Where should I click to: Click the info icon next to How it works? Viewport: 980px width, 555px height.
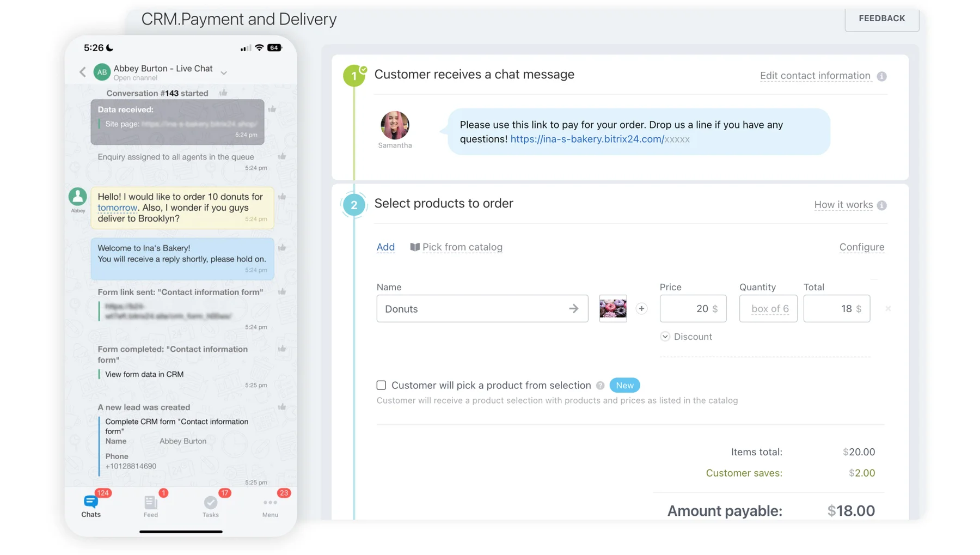(882, 205)
